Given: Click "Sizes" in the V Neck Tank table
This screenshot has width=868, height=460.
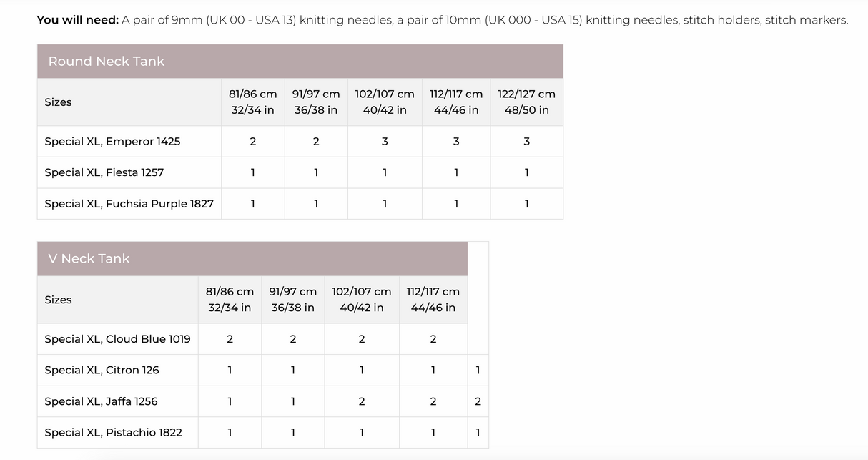Looking at the screenshot, I should pyautogui.click(x=58, y=300).
